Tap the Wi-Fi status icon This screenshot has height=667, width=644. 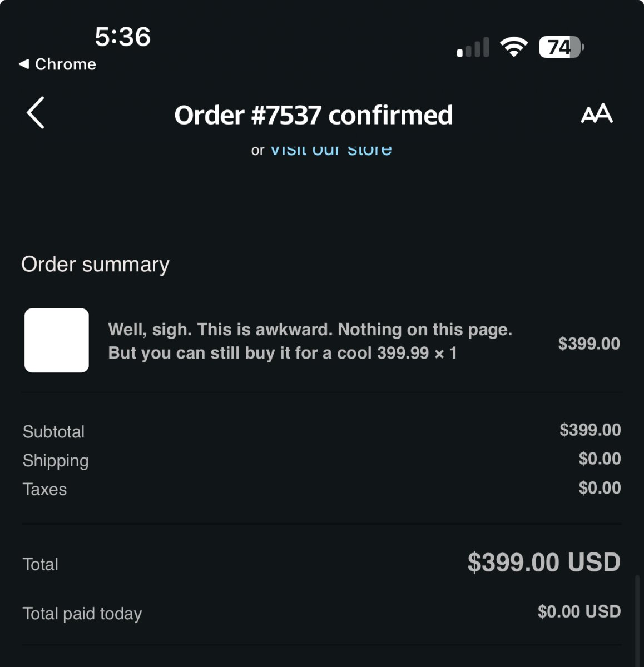click(x=513, y=47)
